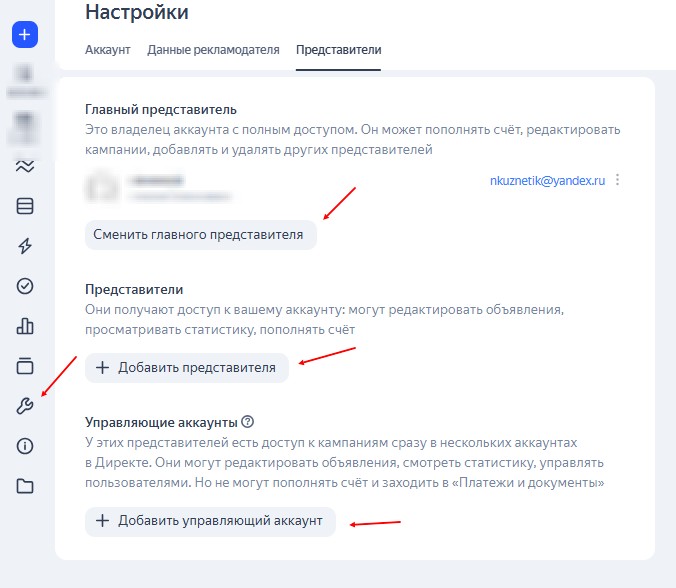
Task: Open the wave-lines icon in sidebar
Action: point(25,166)
